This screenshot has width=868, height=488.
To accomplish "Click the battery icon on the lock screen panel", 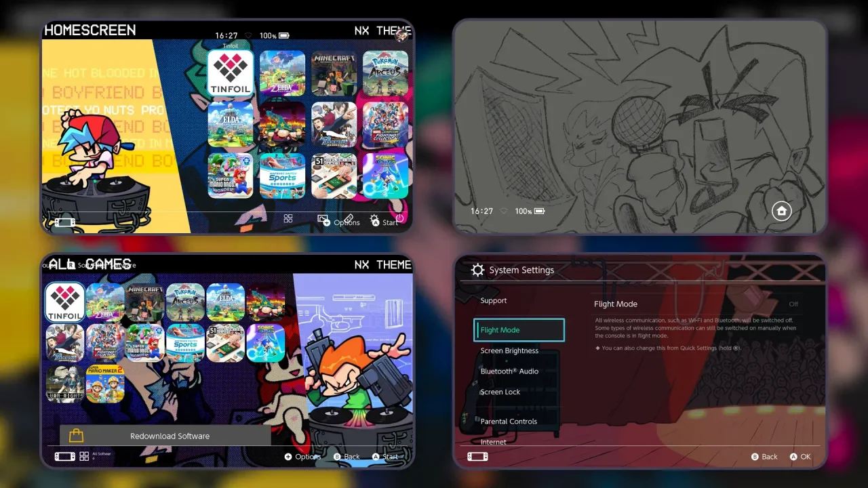I will click(539, 211).
